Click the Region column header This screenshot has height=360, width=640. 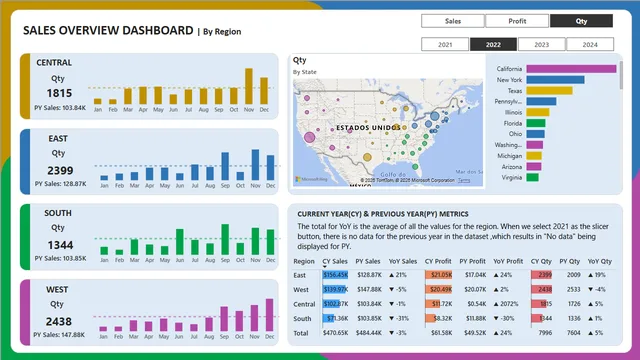(x=304, y=261)
